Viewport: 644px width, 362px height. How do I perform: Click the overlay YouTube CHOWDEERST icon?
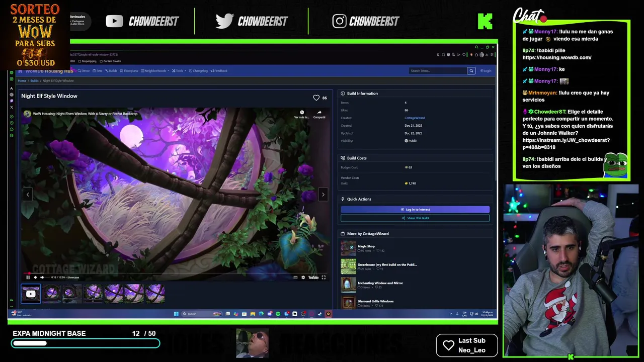point(115,21)
